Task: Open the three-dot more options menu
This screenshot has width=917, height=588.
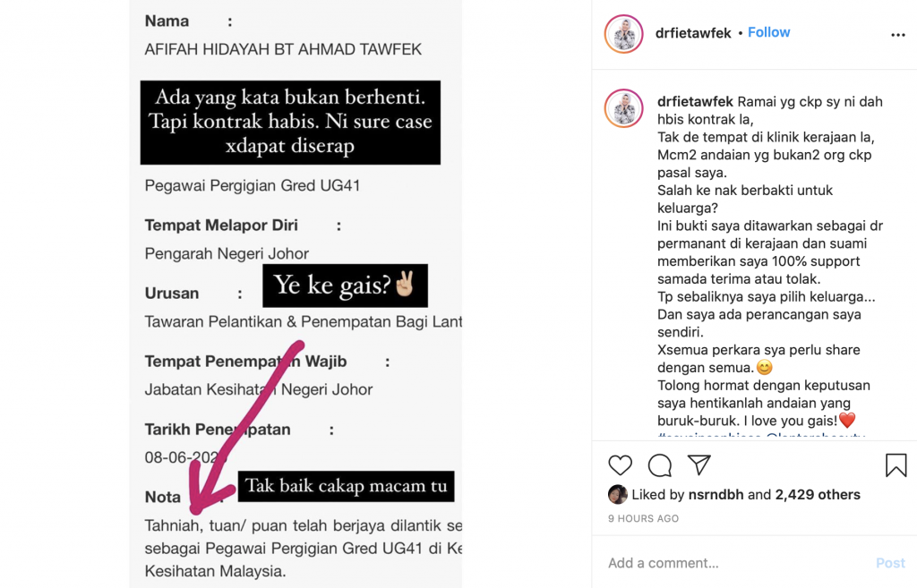Action: pyautogui.click(x=897, y=35)
